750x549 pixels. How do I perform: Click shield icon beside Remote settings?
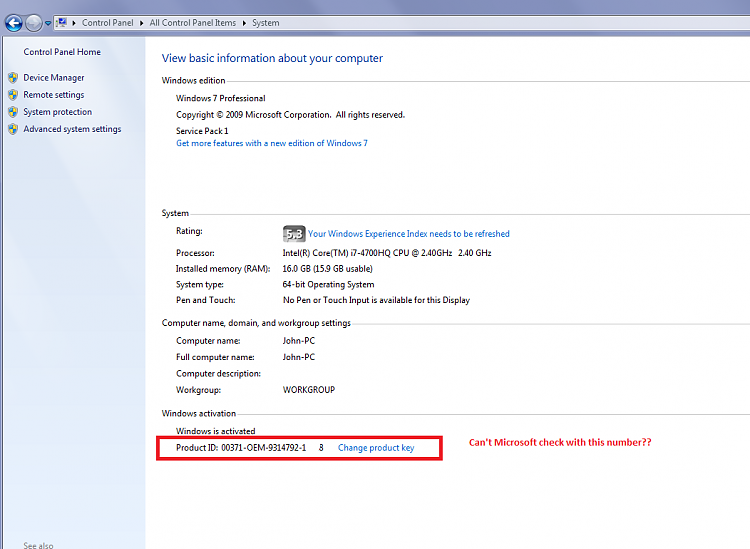[13, 95]
